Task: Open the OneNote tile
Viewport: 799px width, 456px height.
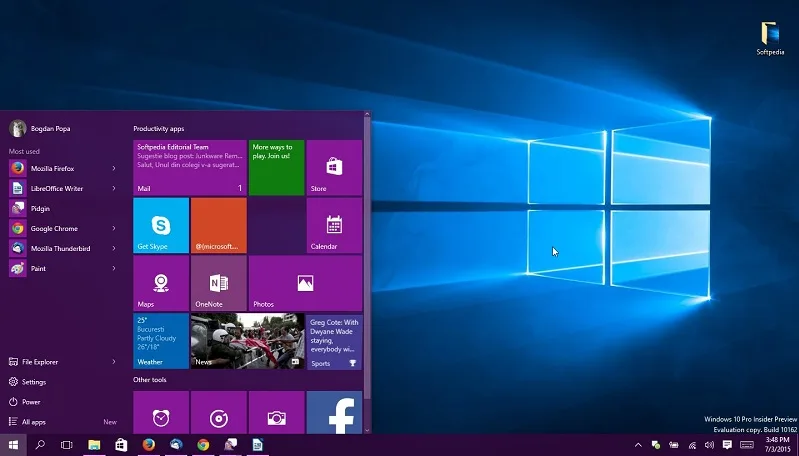Action: coord(219,283)
